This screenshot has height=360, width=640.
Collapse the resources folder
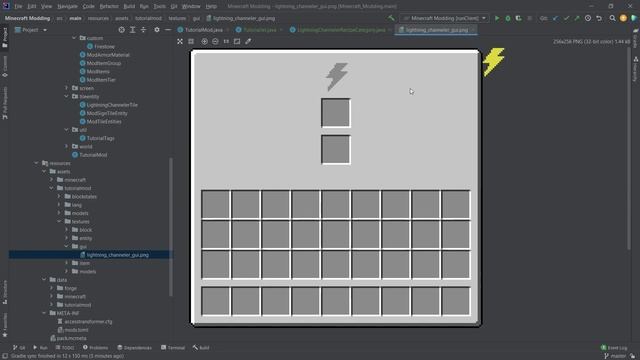tap(36, 163)
